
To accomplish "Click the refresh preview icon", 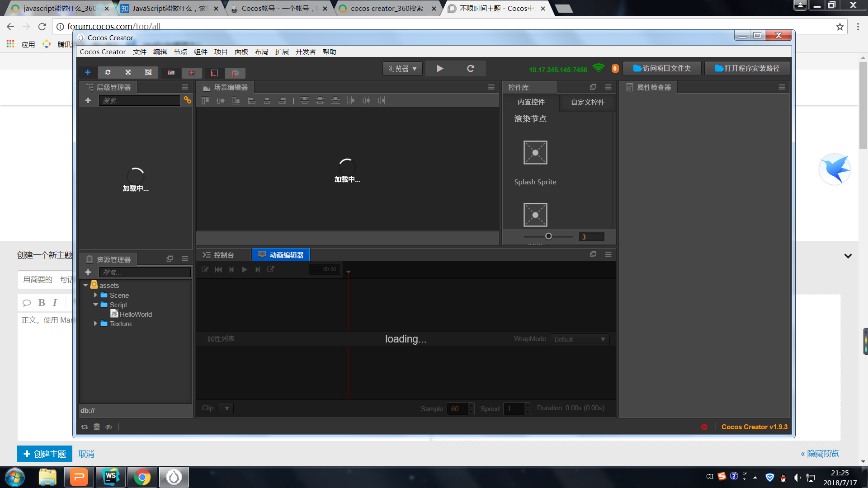I will pyautogui.click(x=471, y=68).
